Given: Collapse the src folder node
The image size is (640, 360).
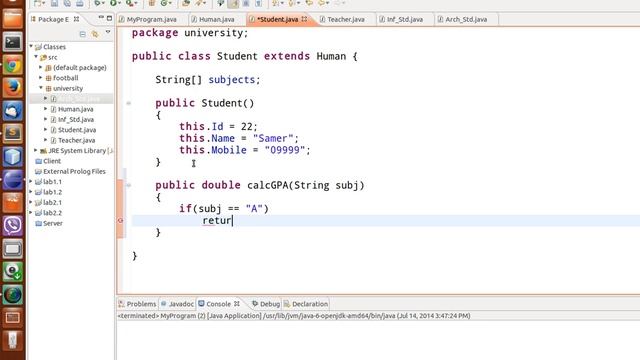Looking at the screenshot, I should 36,57.
